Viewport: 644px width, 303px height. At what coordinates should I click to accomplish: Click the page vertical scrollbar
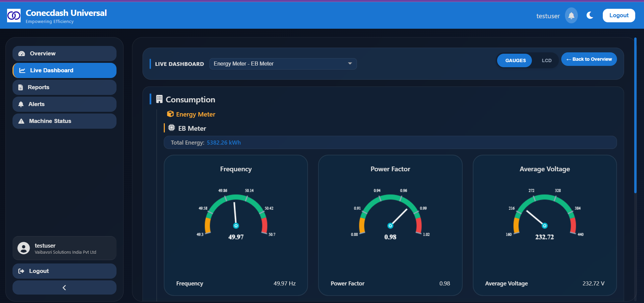pos(635,116)
